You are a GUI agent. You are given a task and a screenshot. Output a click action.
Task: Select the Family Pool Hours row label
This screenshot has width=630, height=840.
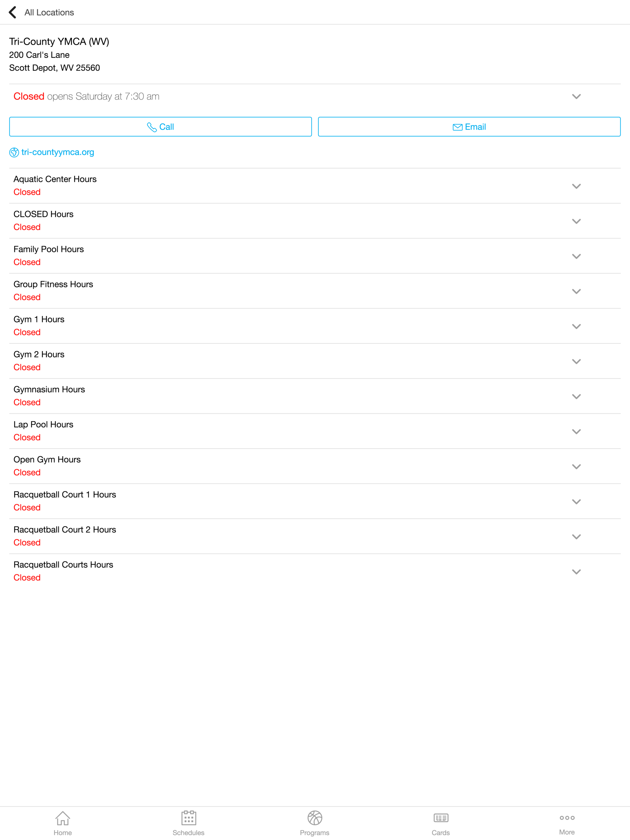click(x=49, y=249)
